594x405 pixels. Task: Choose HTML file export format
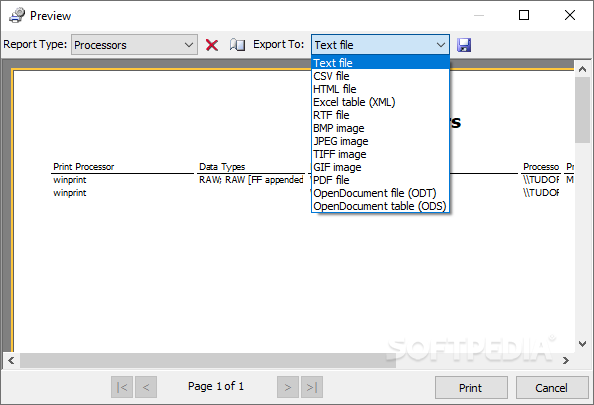380,89
